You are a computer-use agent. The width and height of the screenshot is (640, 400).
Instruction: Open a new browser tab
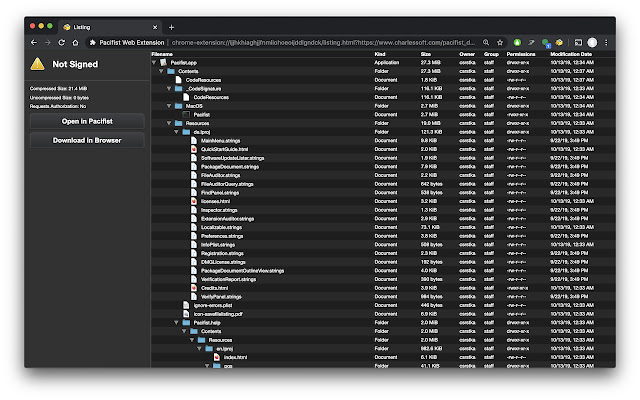(171, 26)
